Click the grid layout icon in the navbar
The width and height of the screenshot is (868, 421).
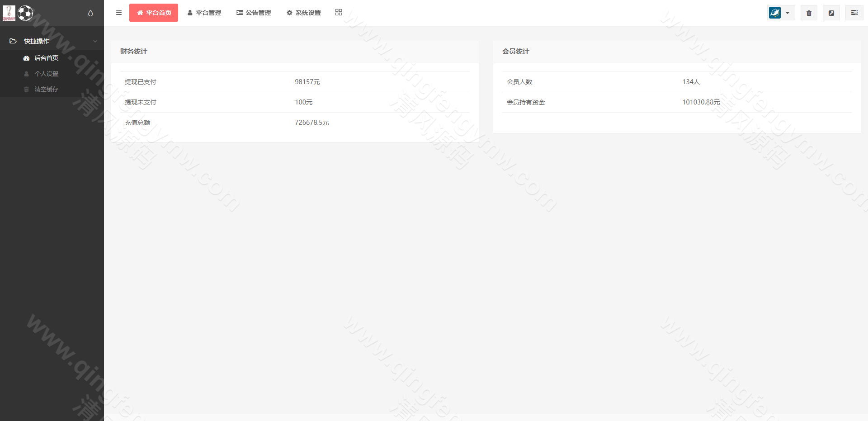point(338,12)
